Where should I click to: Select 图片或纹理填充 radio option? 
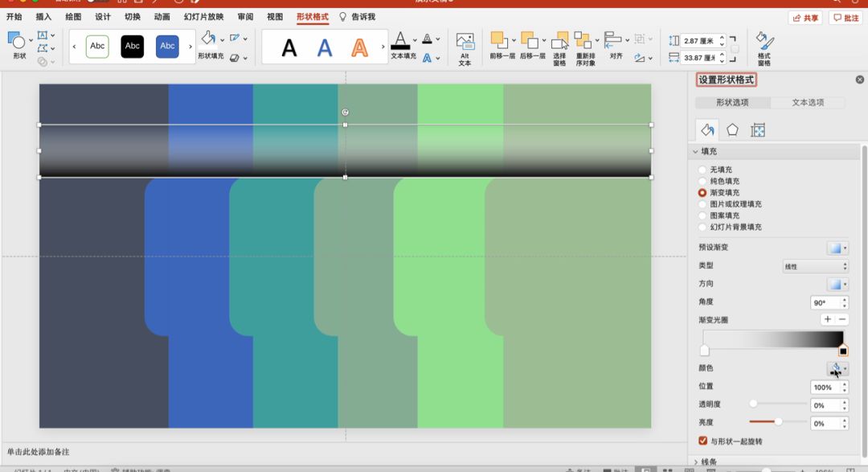(702, 204)
